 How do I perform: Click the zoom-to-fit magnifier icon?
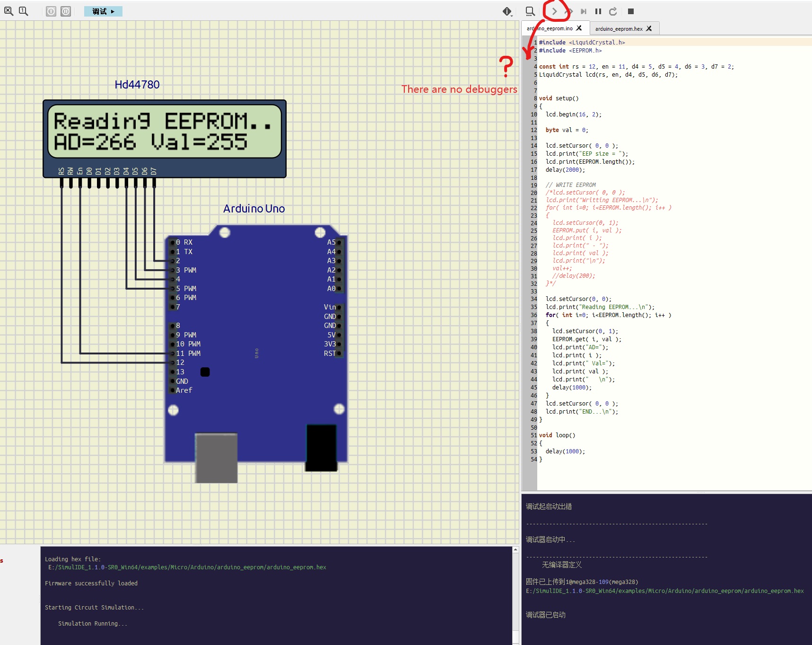9,11
